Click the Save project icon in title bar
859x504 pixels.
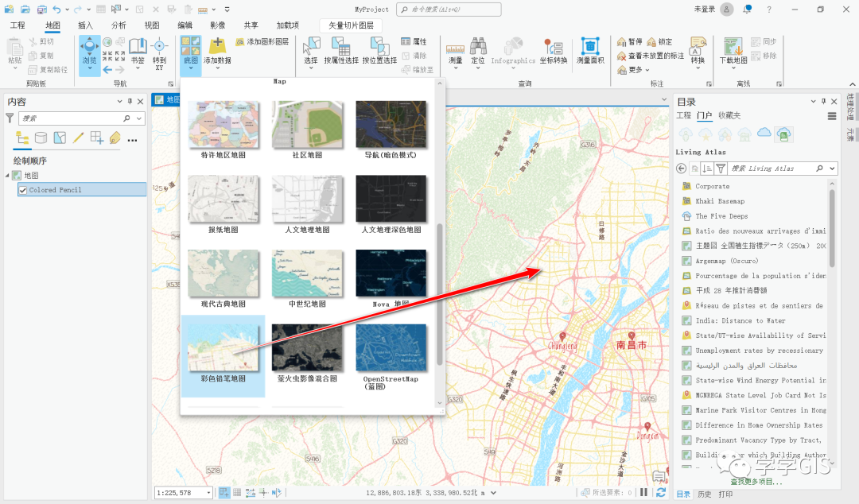(42, 10)
